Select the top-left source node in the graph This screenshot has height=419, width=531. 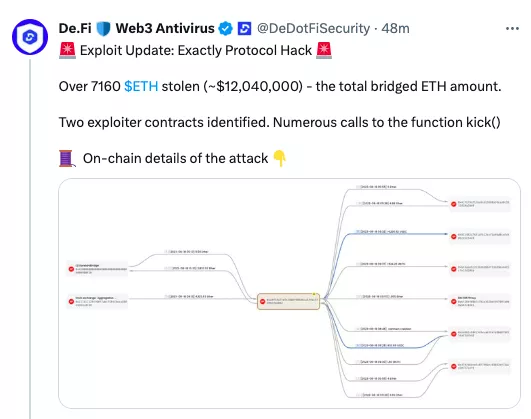pos(97,269)
